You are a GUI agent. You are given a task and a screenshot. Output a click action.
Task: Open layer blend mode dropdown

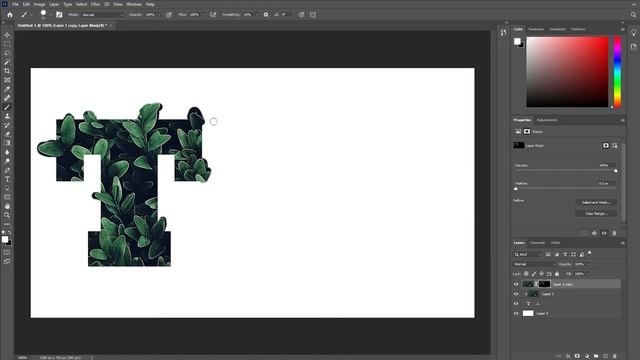click(534, 264)
